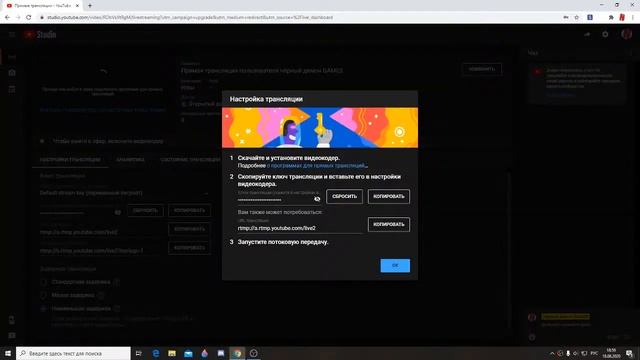
Task: Click help icon next to Малая задержка
Action: 100,295
